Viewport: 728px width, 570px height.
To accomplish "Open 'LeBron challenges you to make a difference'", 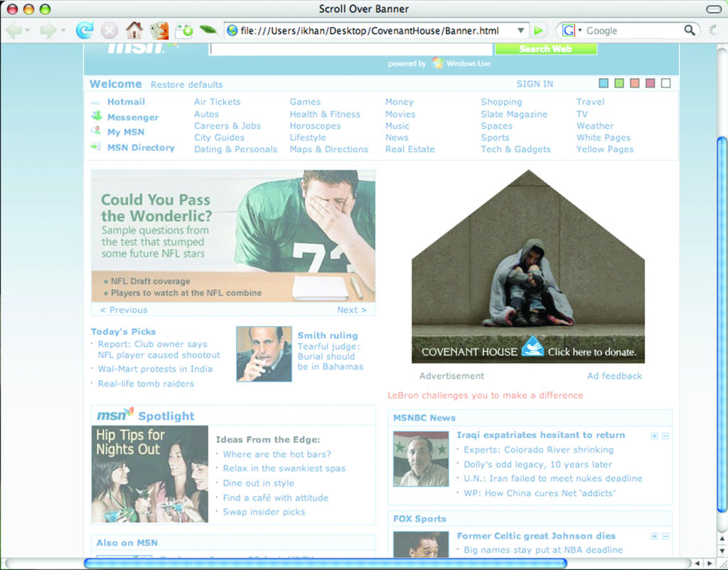I will (x=485, y=395).
